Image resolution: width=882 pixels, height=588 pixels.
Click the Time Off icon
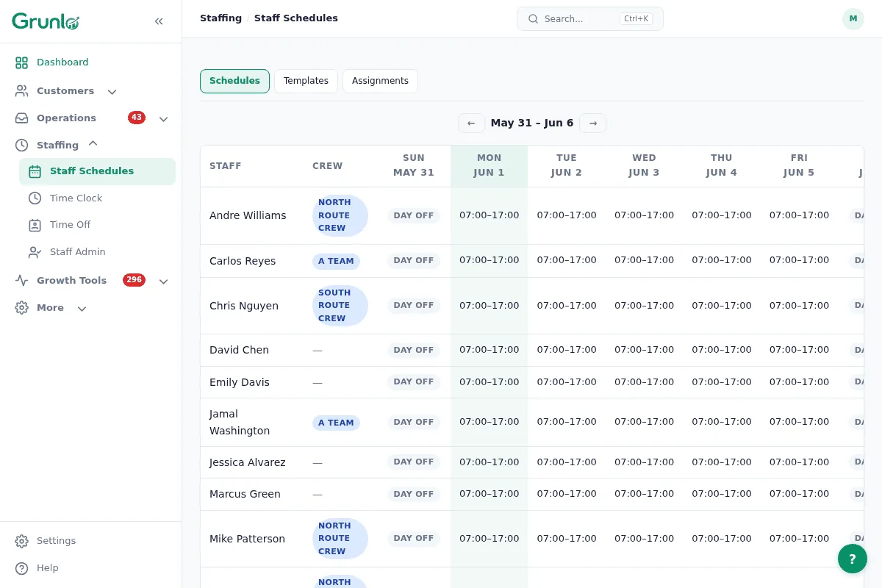[x=35, y=225]
